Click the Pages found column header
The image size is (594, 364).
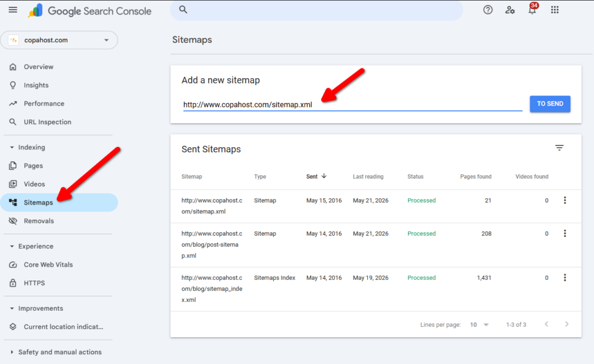pos(476,176)
